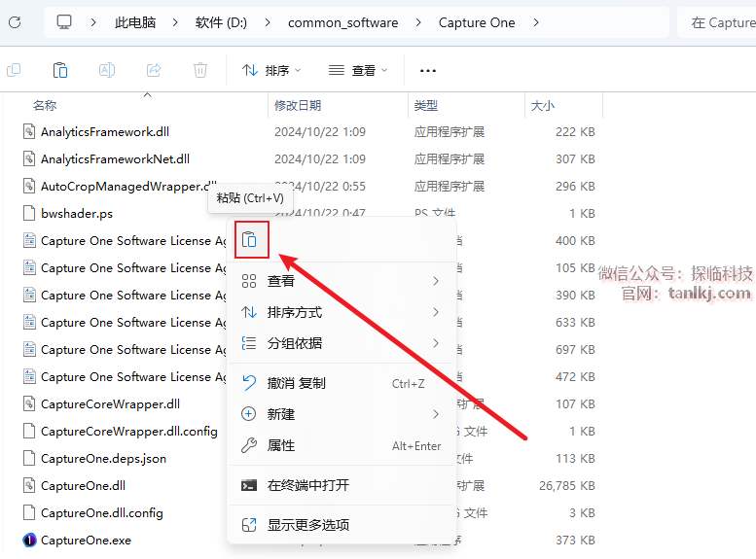Click the 26,785 KB size cell
This screenshot has width=756, height=559.
click(x=567, y=485)
